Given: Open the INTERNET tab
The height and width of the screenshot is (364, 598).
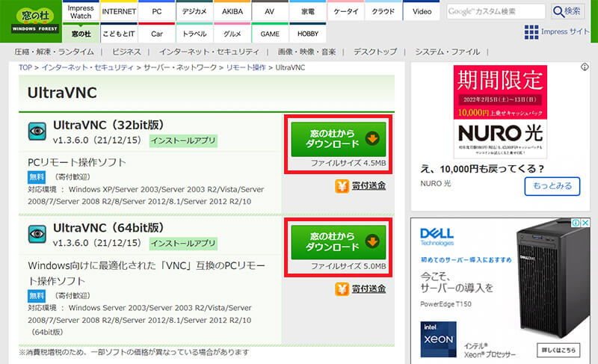Looking at the screenshot, I should (119, 11).
